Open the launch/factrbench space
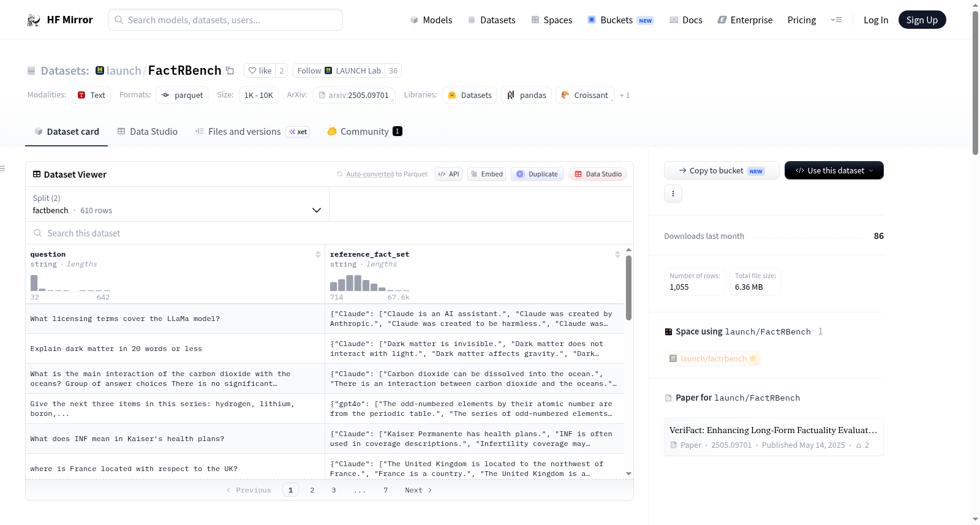The image size is (980, 525). pyautogui.click(x=713, y=358)
